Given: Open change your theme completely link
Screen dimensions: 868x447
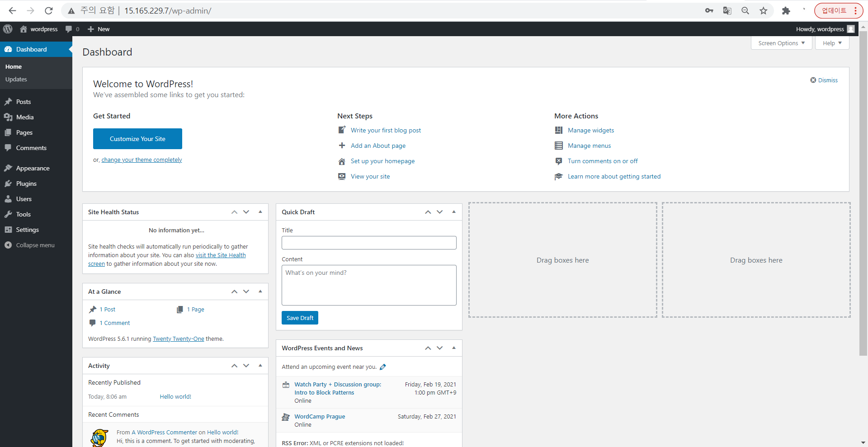Looking at the screenshot, I should [142, 160].
